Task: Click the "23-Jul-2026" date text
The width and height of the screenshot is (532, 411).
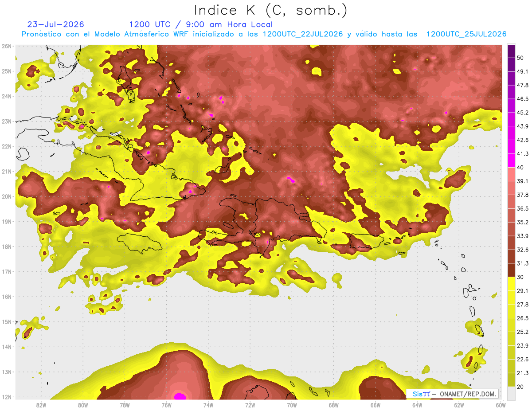Action: [55, 24]
